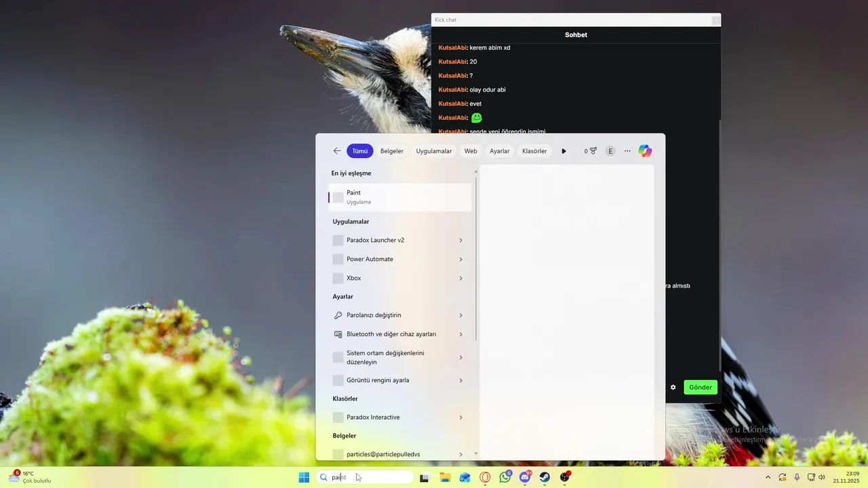This screenshot has height=488, width=868.
Task: Open volume tray icon
Action: (822, 477)
